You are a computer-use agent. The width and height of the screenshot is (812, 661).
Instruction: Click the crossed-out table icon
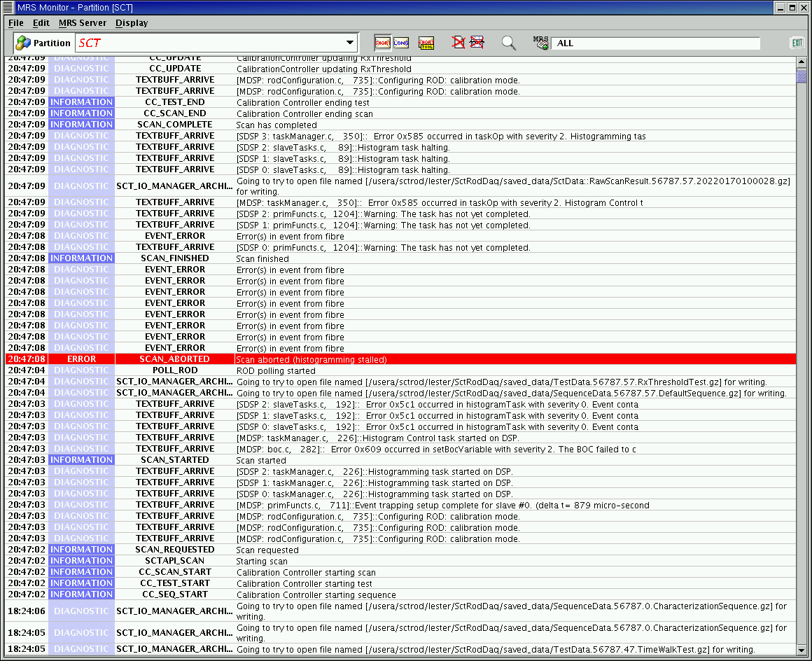tap(477, 43)
